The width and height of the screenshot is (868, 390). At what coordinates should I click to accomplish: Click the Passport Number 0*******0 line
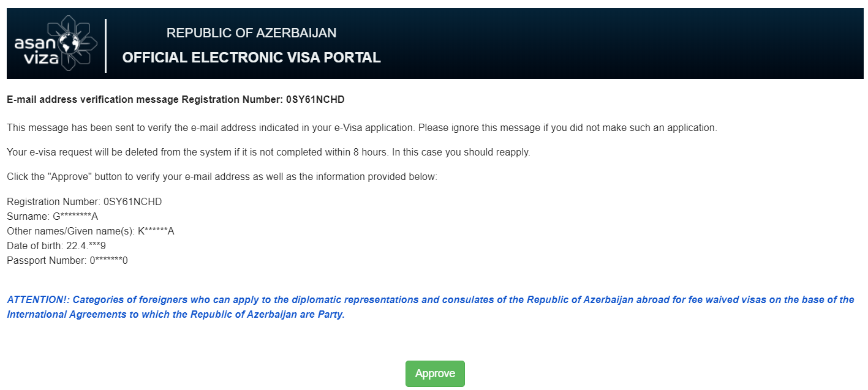tap(67, 260)
